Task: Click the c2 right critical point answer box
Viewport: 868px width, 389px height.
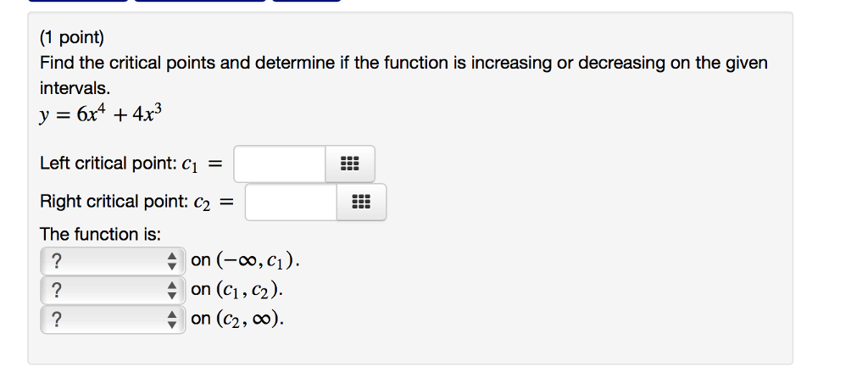Action: (x=292, y=202)
